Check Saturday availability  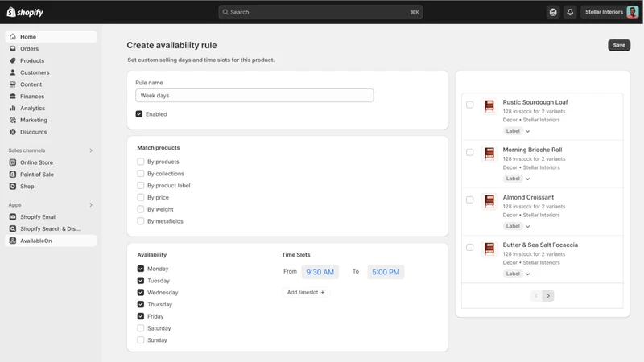pyautogui.click(x=140, y=328)
